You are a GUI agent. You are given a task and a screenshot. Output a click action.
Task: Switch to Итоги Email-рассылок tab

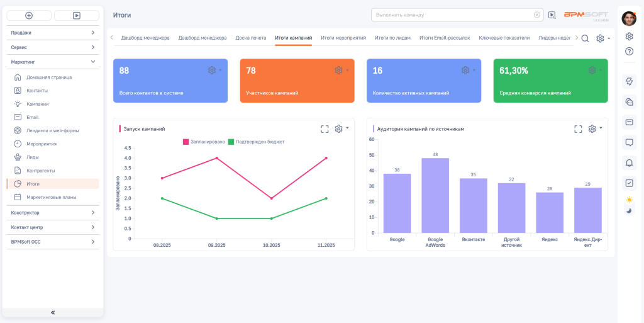coord(445,38)
